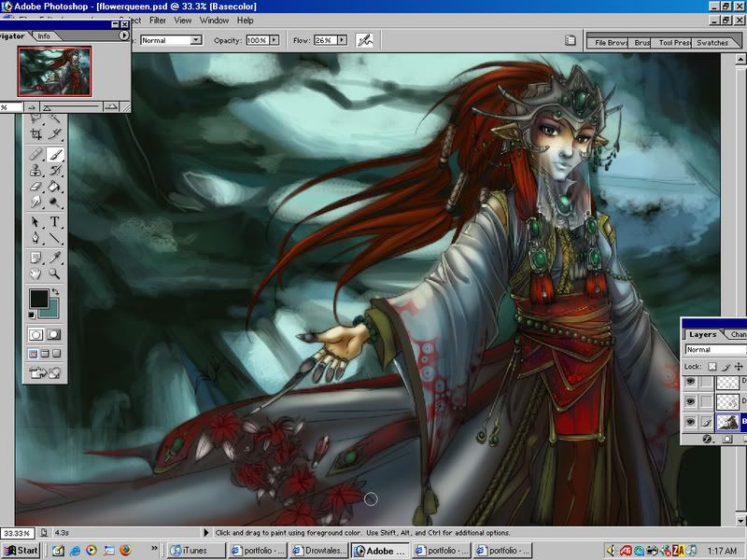Screen dimensions: 747x560
Task: Hide the Basecolor layer eye icon
Action: 691,422
